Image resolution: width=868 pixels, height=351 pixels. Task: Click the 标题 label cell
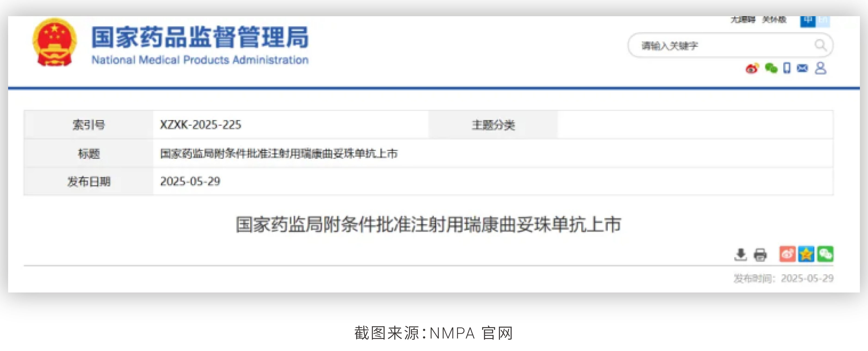pyautogui.click(x=89, y=154)
